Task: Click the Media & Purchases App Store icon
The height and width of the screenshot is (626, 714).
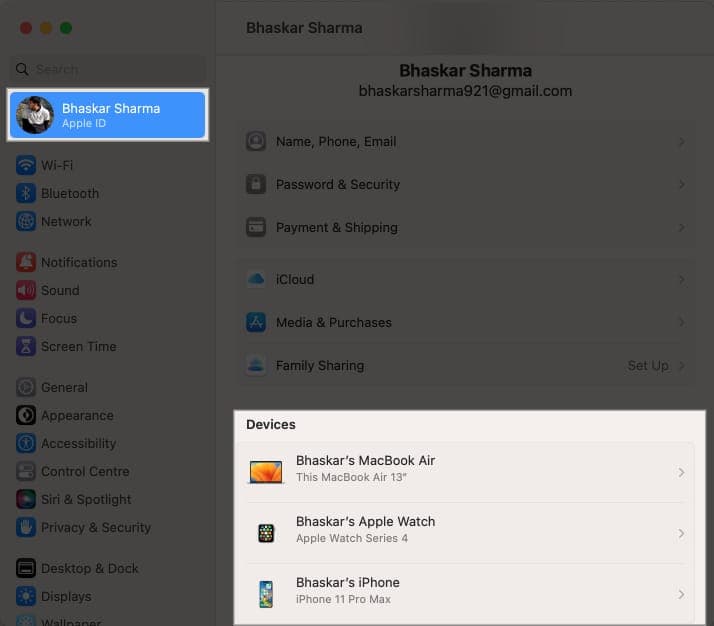Action: [256, 322]
